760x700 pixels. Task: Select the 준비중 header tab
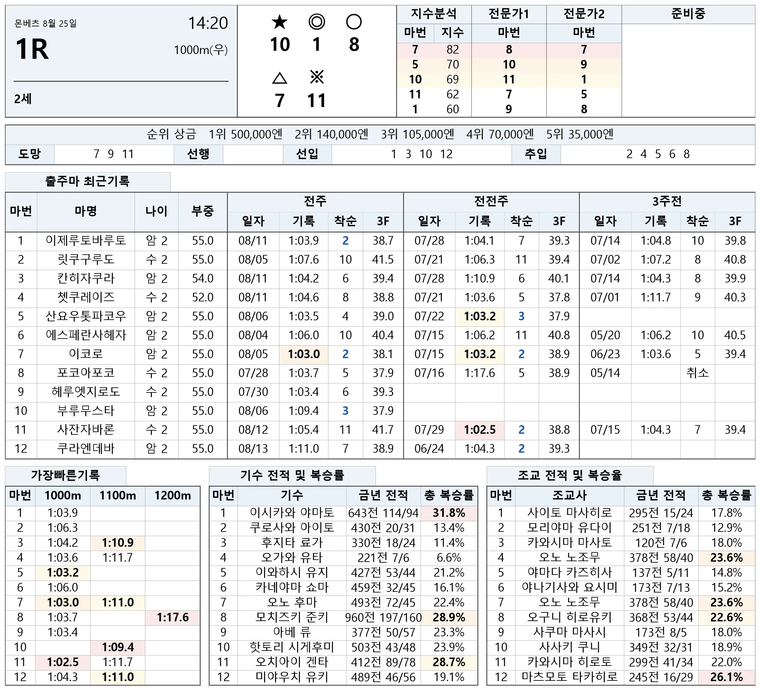tap(688, 14)
